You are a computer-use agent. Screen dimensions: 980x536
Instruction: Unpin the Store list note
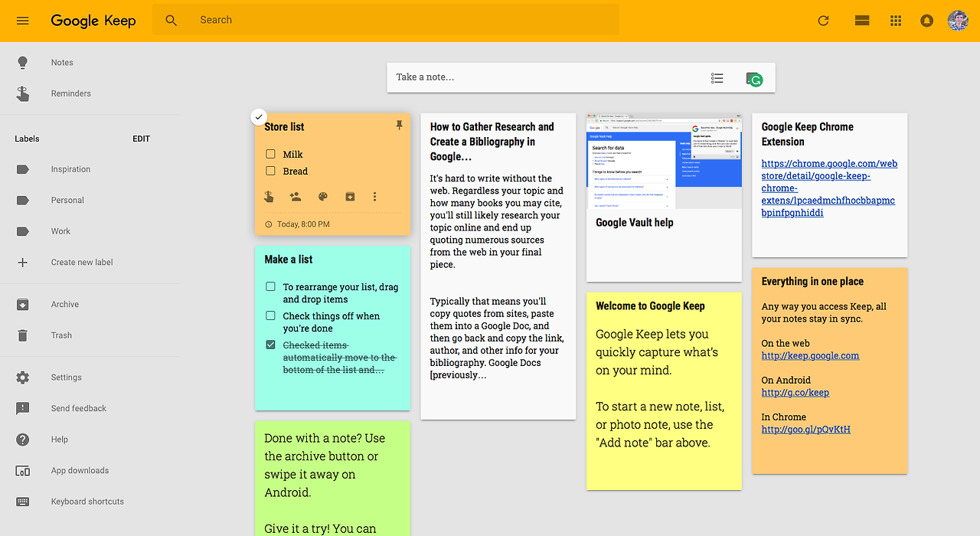399,124
